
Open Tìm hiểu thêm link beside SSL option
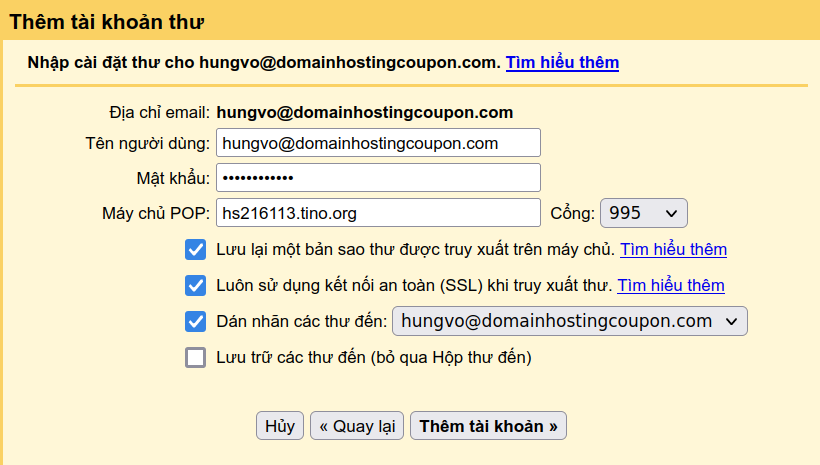click(x=671, y=285)
